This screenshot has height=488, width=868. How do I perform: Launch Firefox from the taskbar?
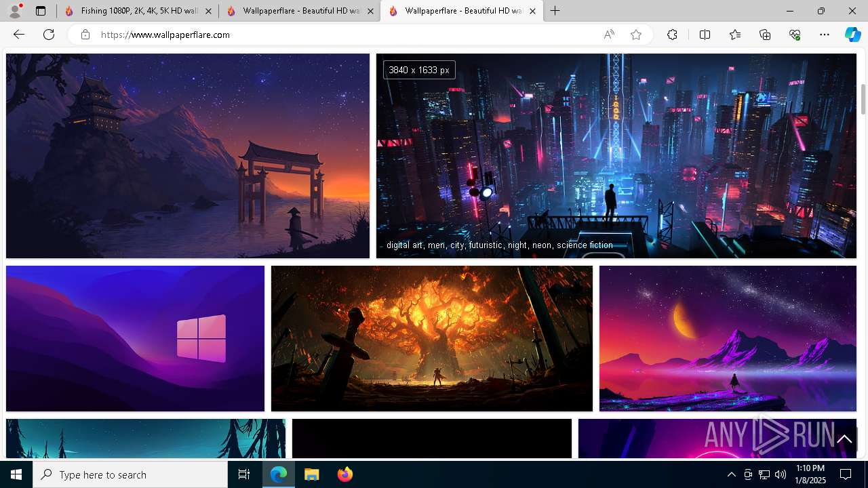coord(344,474)
